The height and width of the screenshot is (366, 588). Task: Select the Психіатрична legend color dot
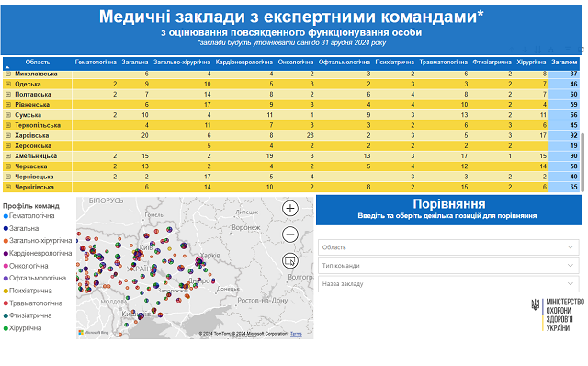[6, 291]
